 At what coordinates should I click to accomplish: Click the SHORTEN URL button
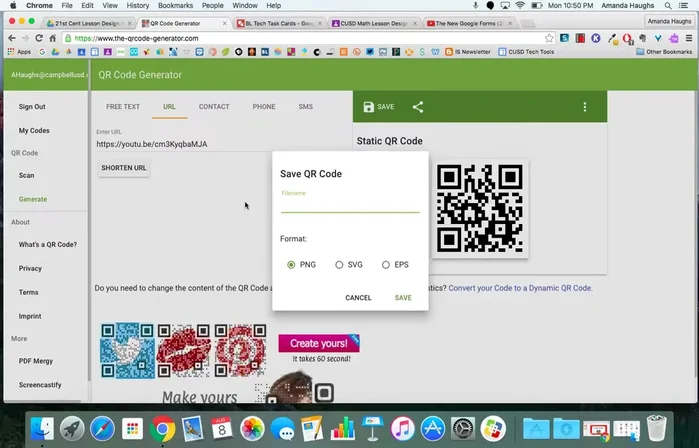(x=124, y=168)
